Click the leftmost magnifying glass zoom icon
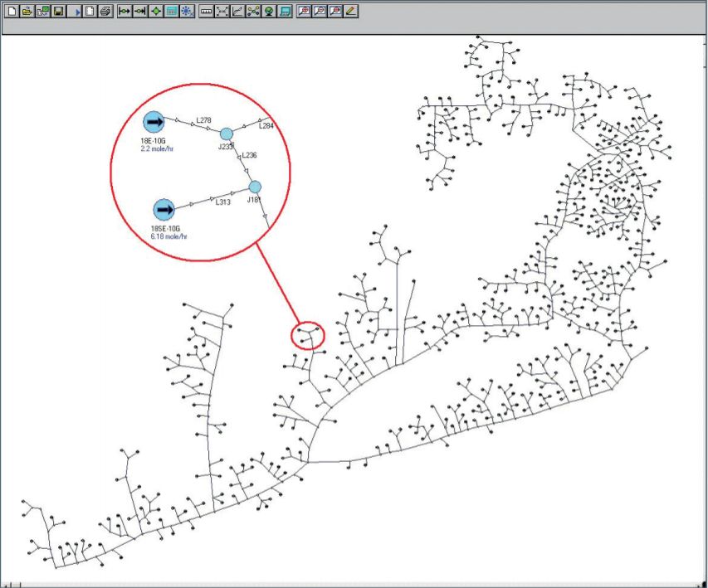The width and height of the screenshot is (708, 588). pos(304,12)
